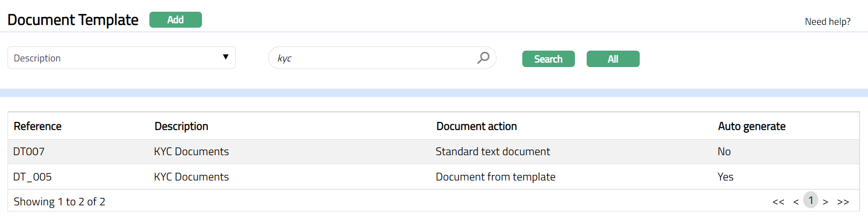Screen dimensions: 868x218
Task: Sort by the Reference column header
Action: [38, 126]
